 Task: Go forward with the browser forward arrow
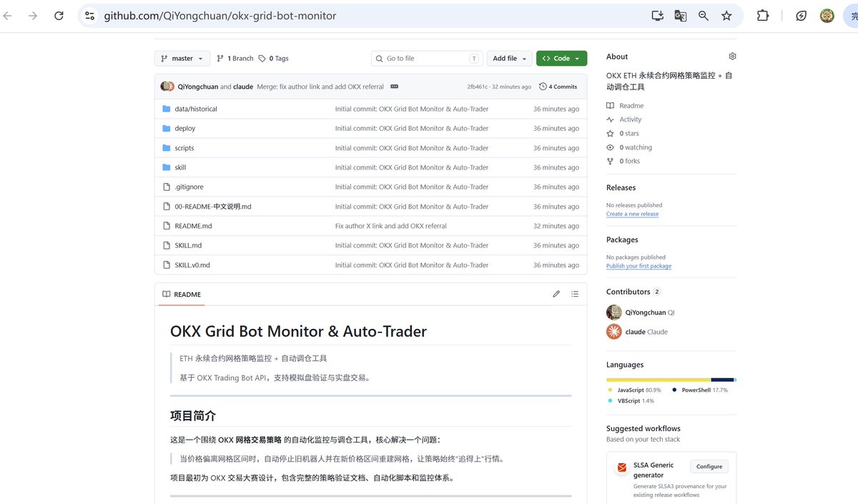[x=32, y=16]
